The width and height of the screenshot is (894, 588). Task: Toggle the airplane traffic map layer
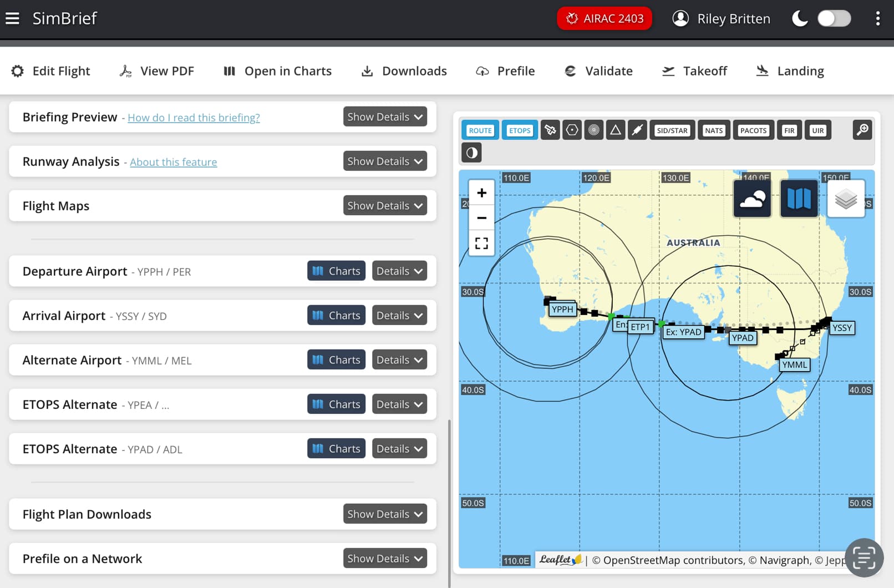click(x=550, y=130)
